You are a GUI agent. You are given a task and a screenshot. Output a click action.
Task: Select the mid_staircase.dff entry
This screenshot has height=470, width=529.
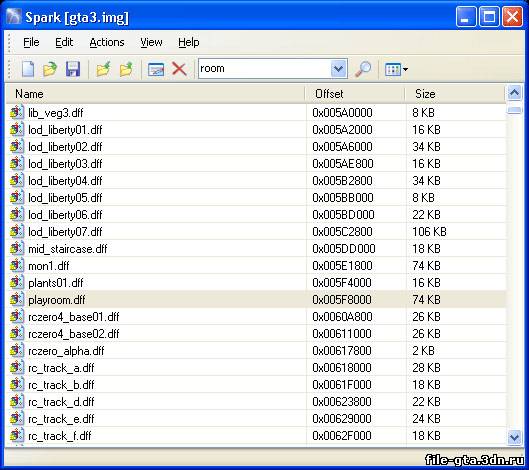(x=256, y=249)
